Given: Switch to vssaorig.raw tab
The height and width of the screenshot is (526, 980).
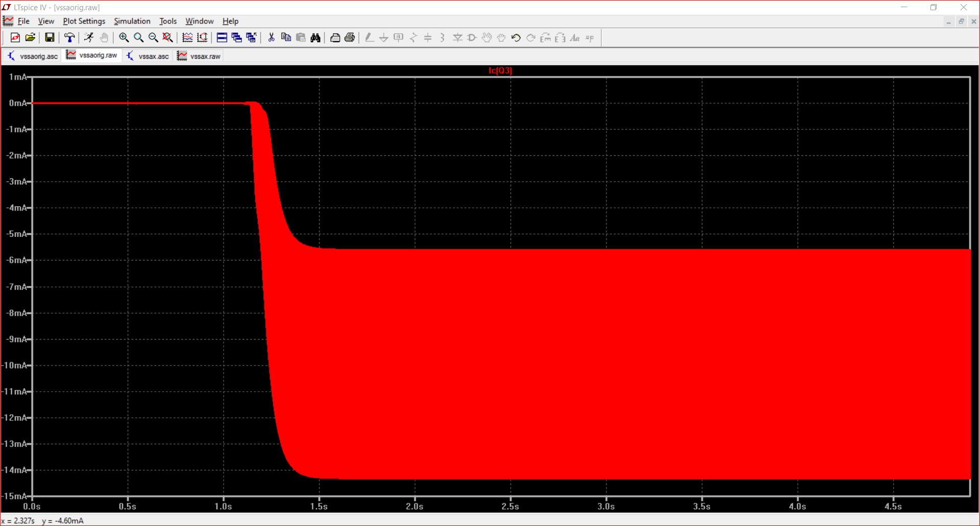Looking at the screenshot, I should [x=92, y=55].
